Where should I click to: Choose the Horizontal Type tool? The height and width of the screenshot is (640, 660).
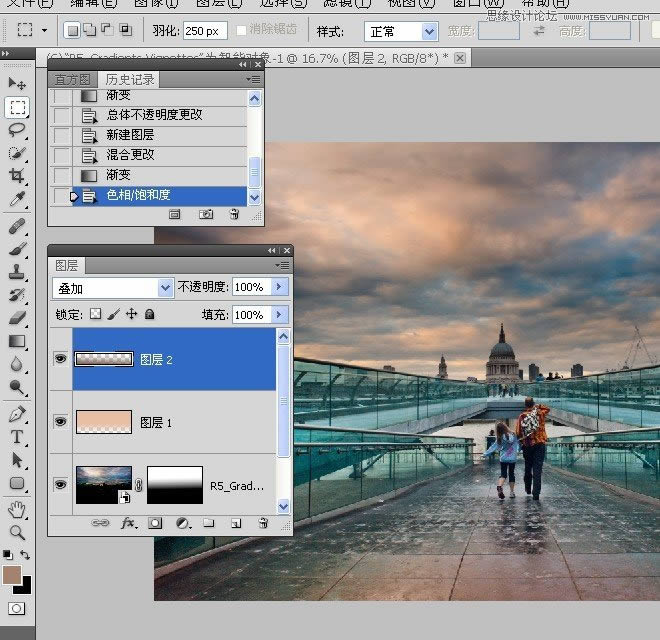coord(17,437)
